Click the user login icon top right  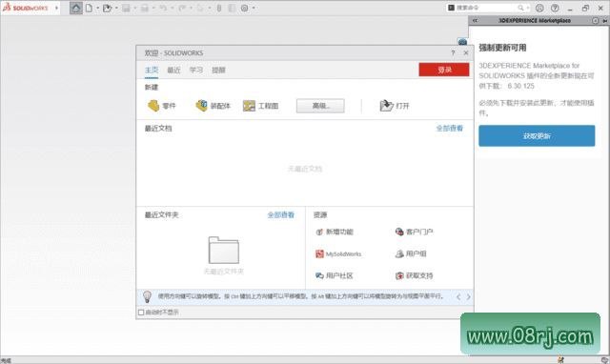(x=539, y=8)
